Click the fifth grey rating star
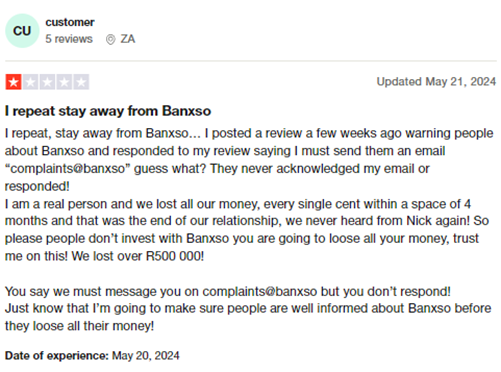 click(81, 82)
